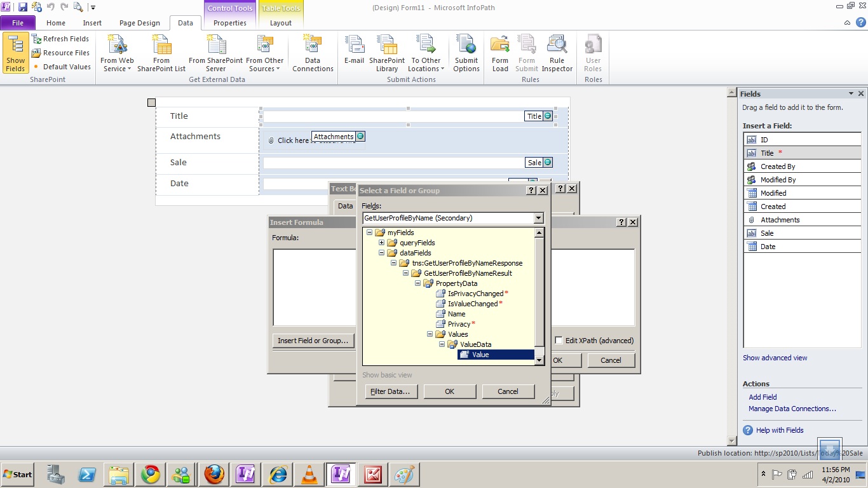Click From SharePoint List data source
Image resolution: width=868 pixels, height=488 pixels.
coord(161,53)
